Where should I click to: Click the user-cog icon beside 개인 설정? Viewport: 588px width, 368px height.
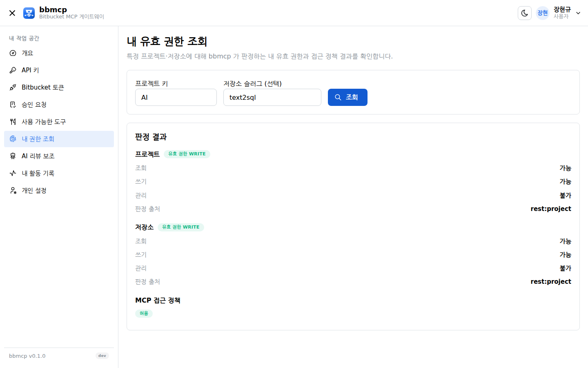[x=13, y=191]
